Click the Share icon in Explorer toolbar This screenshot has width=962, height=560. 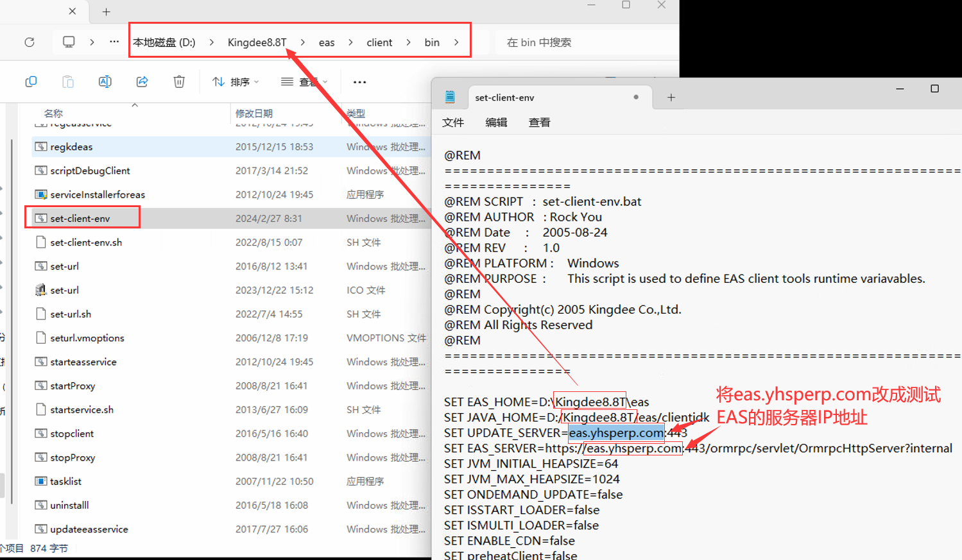142,81
